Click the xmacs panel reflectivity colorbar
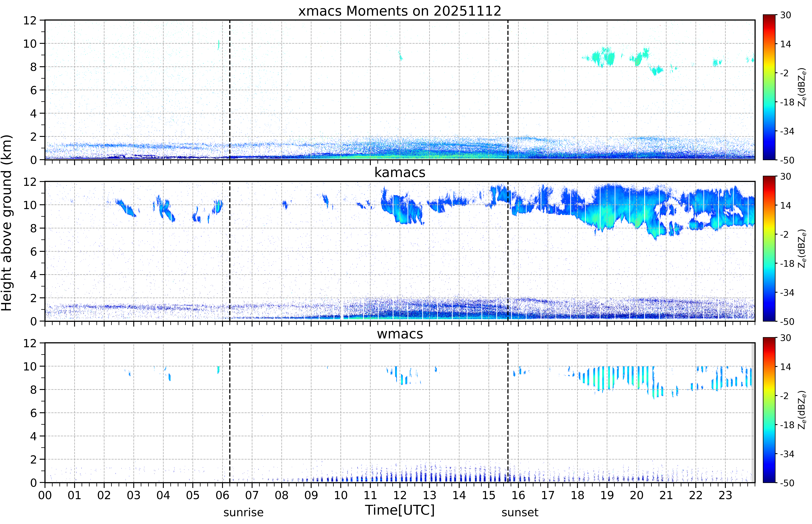This screenshot has width=812, height=524. (x=769, y=87)
